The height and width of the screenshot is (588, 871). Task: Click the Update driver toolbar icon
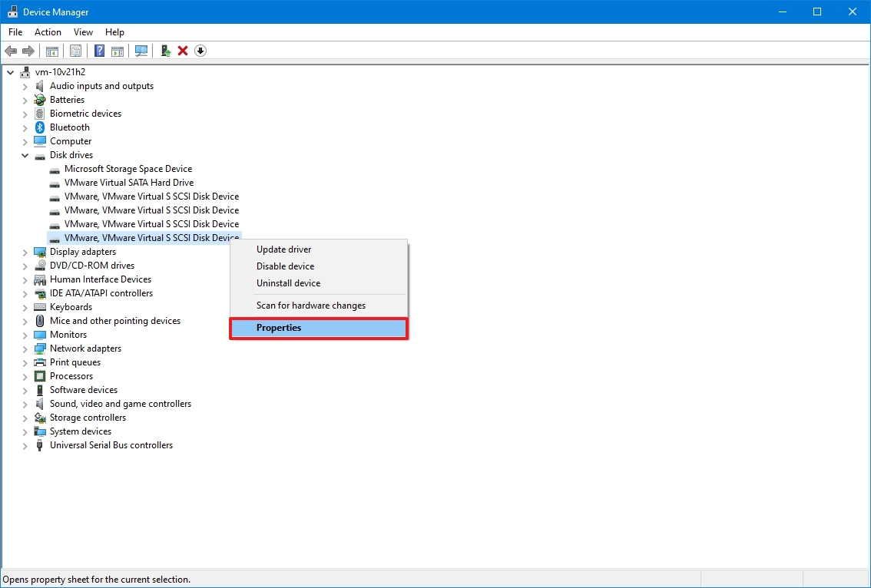click(165, 51)
